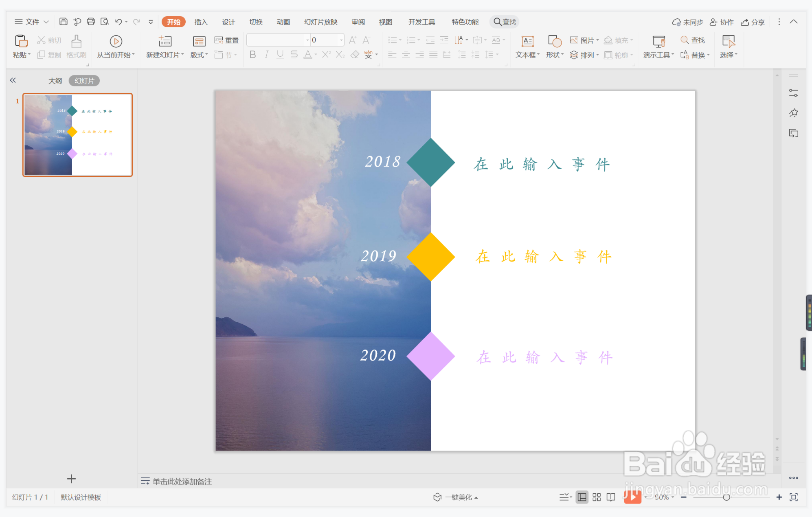
Task: Switch to the 大纲 outline panel tab
Action: 55,80
